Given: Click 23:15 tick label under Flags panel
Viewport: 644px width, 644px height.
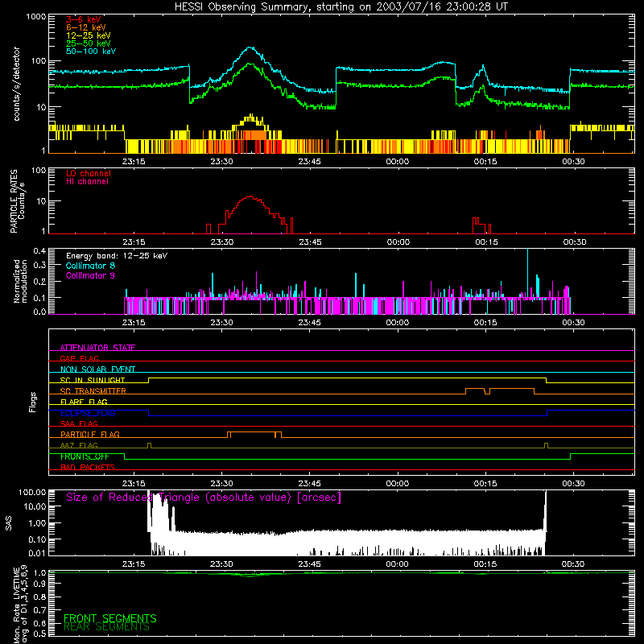Looking at the screenshot, I should [x=134, y=484].
